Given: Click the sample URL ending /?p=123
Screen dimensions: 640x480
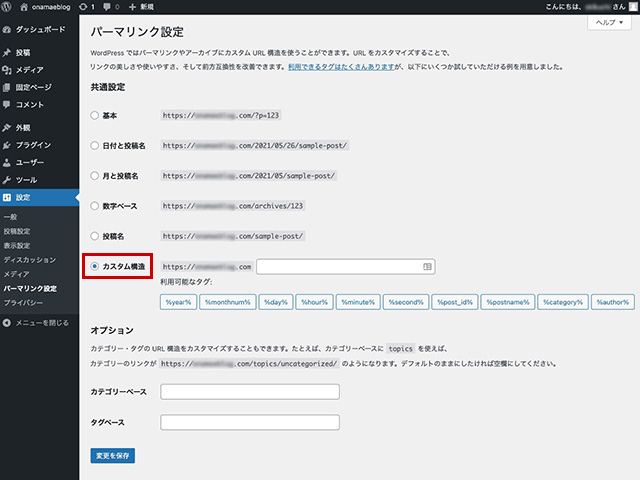Looking at the screenshot, I should pyautogui.click(x=221, y=116).
